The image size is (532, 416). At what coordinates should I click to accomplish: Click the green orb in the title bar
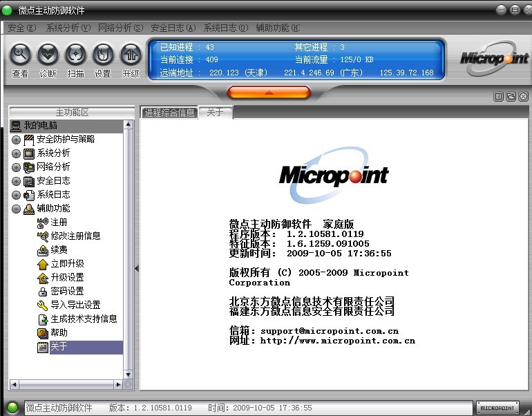(7, 10)
